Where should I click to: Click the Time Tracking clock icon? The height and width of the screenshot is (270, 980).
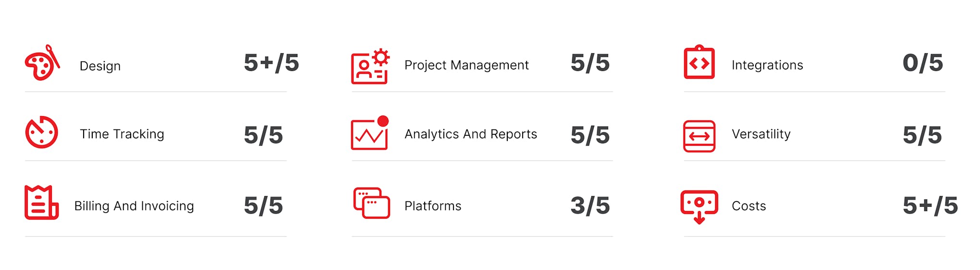pos(41,132)
